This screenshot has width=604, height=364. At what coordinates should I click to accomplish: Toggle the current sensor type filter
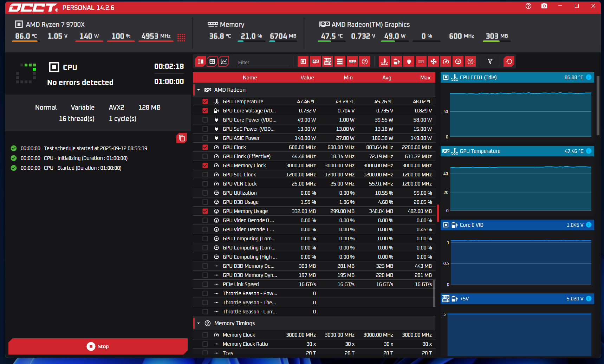coord(421,61)
